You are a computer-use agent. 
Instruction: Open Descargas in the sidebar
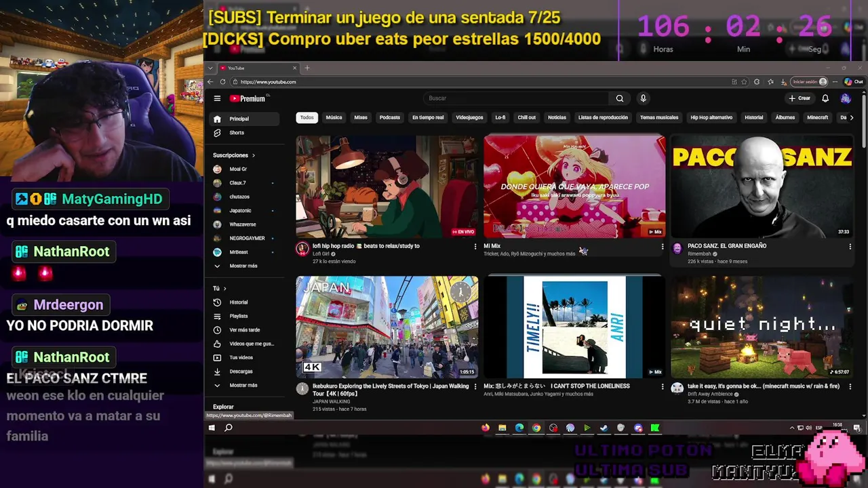pos(243,371)
